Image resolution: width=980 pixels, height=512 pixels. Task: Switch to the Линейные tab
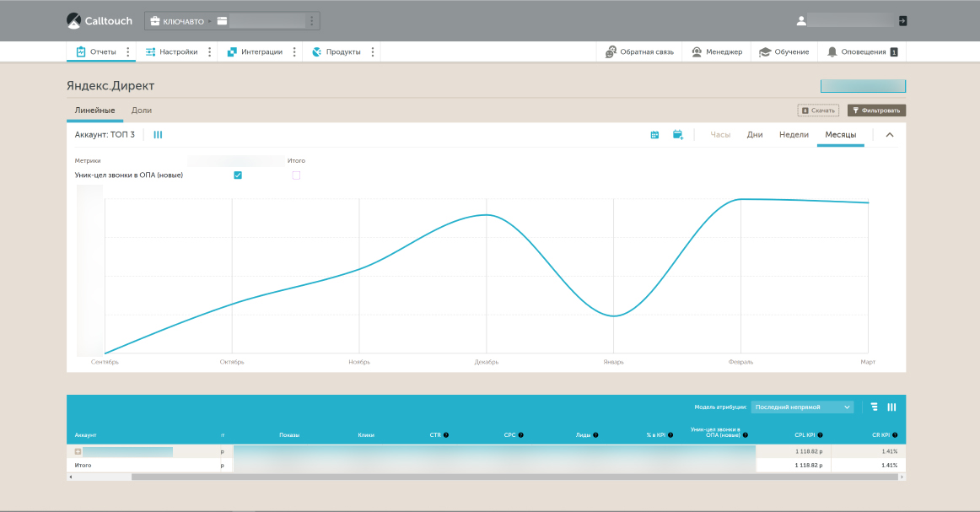[95, 110]
